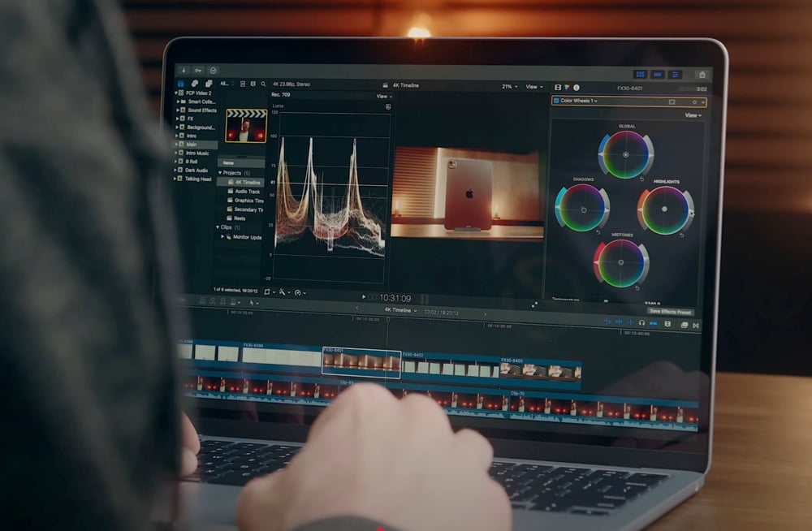The height and width of the screenshot is (531, 812).
Task: Open the Keyword Editor key icon
Action: click(x=198, y=70)
